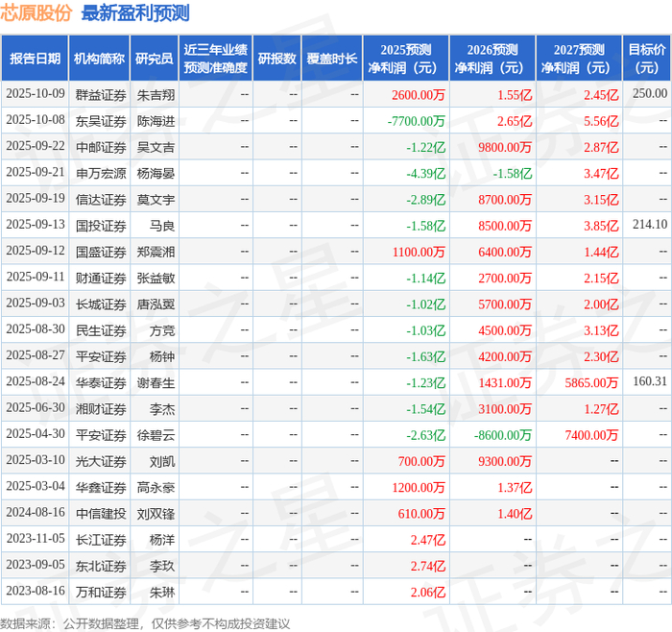672x632 pixels.
Task: Click the 8700.00万 forecast value
Action: [504, 200]
